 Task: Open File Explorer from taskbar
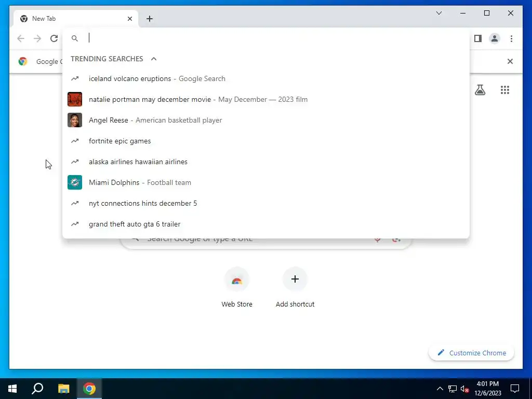point(63,389)
